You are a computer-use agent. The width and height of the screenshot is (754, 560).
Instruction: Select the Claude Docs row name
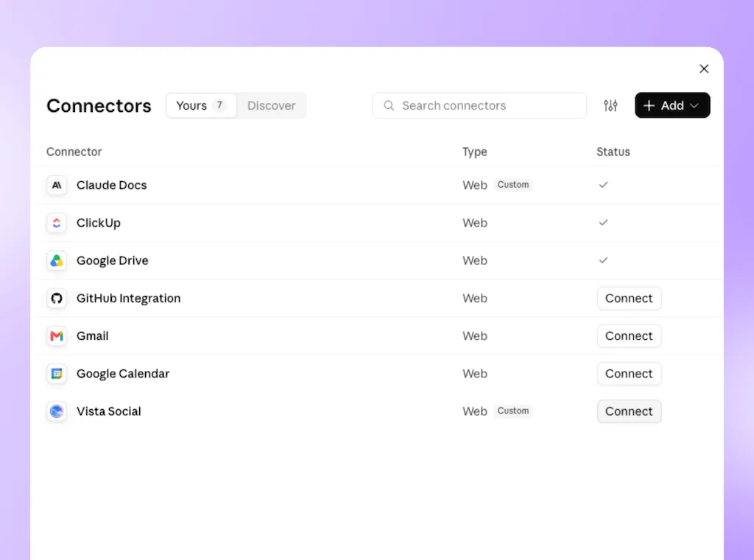click(112, 185)
